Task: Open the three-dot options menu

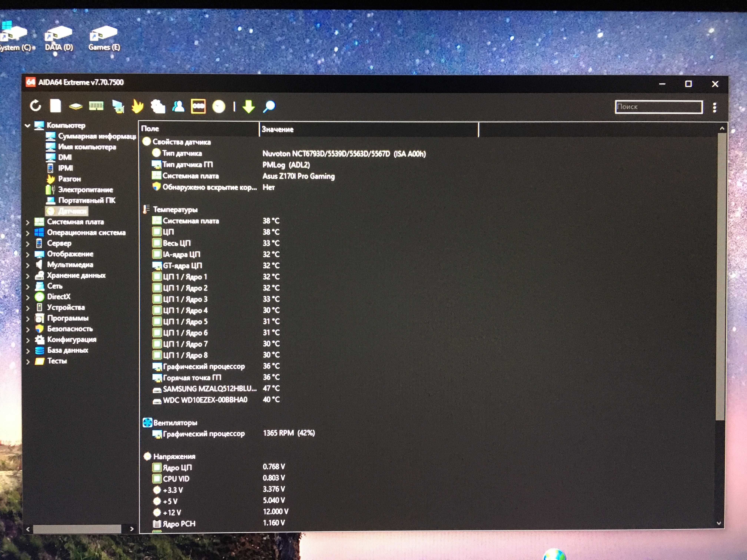Action: pos(714,107)
